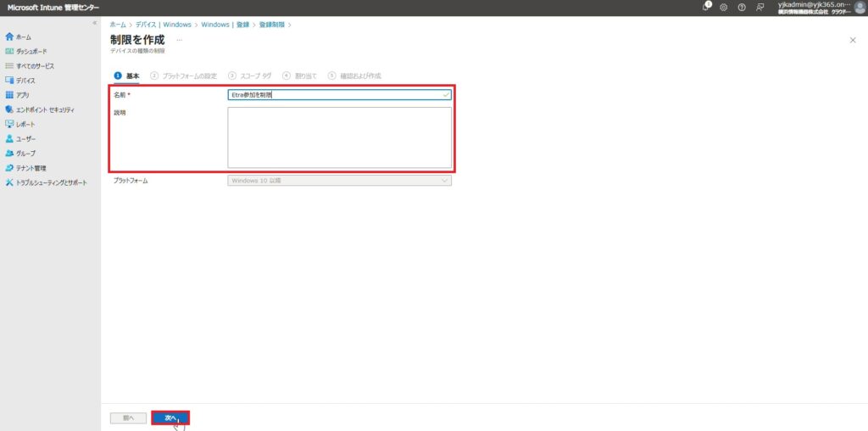The height and width of the screenshot is (431, 868).
Task: Collapse the left sidebar with the chevron
Action: (x=94, y=22)
